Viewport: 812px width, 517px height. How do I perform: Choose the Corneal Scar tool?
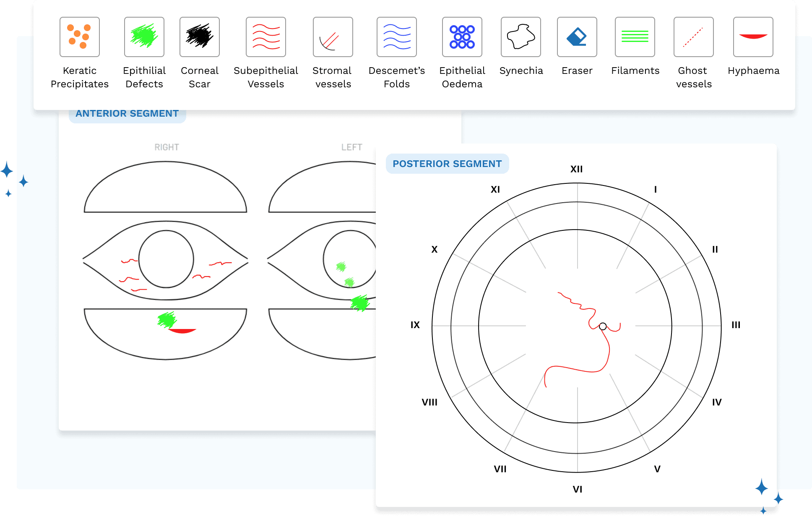[x=200, y=37]
